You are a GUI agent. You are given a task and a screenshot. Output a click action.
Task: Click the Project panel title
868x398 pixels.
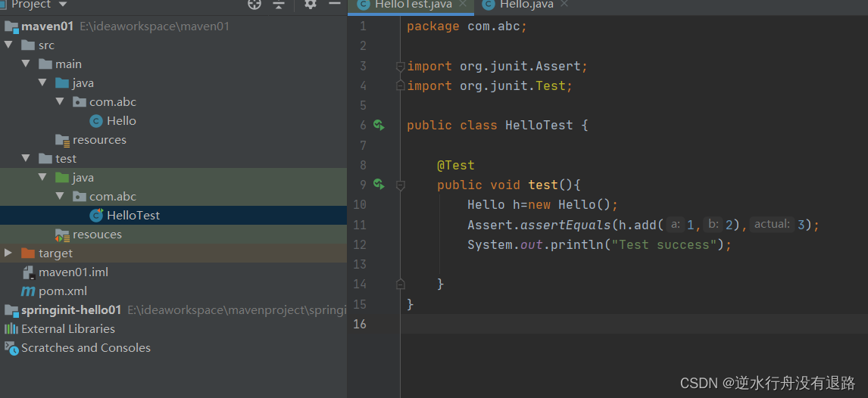coord(31,5)
